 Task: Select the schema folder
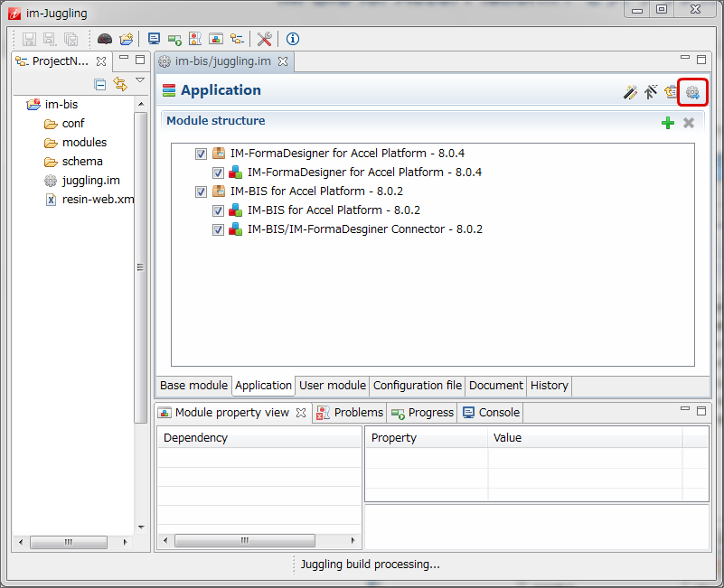point(74,162)
